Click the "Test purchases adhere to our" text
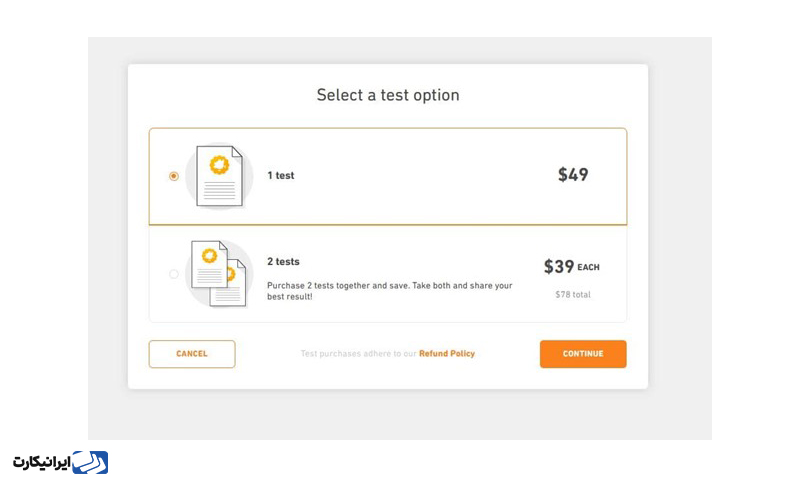Screen dimensions: 800x477 358,354
